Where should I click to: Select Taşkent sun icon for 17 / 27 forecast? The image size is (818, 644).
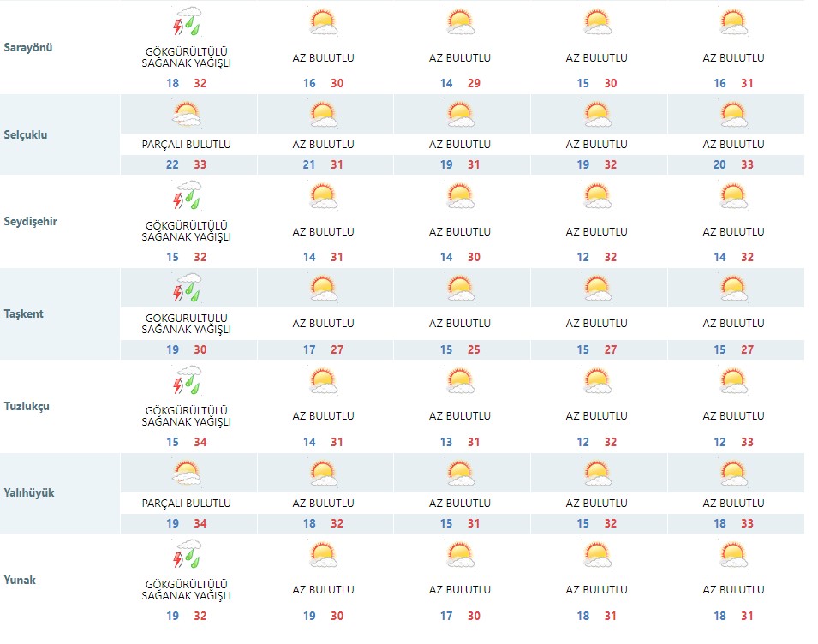point(324,289)
